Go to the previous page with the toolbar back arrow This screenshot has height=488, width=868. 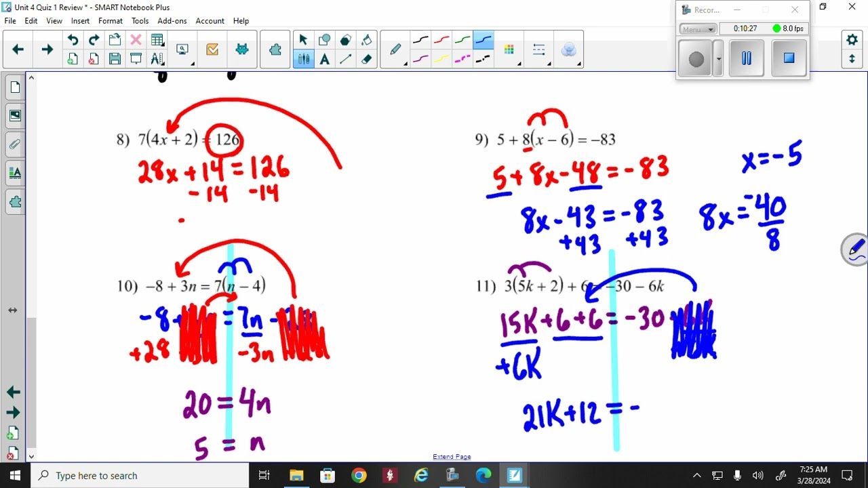tap(18, 49)
